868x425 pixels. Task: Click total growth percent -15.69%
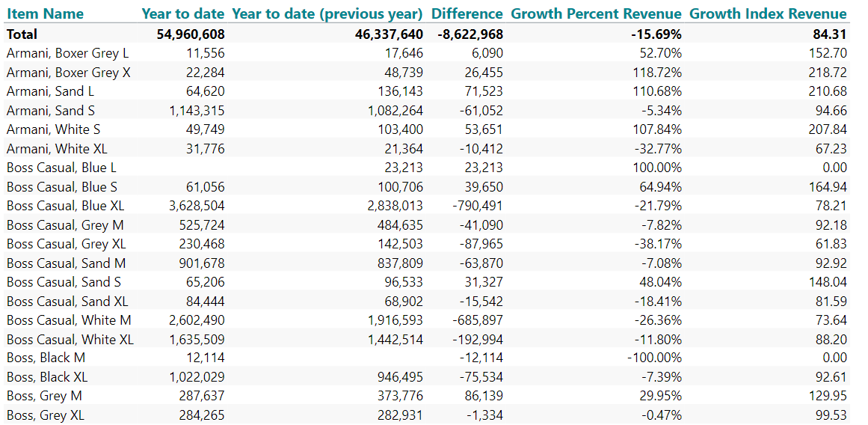(658, 34)
